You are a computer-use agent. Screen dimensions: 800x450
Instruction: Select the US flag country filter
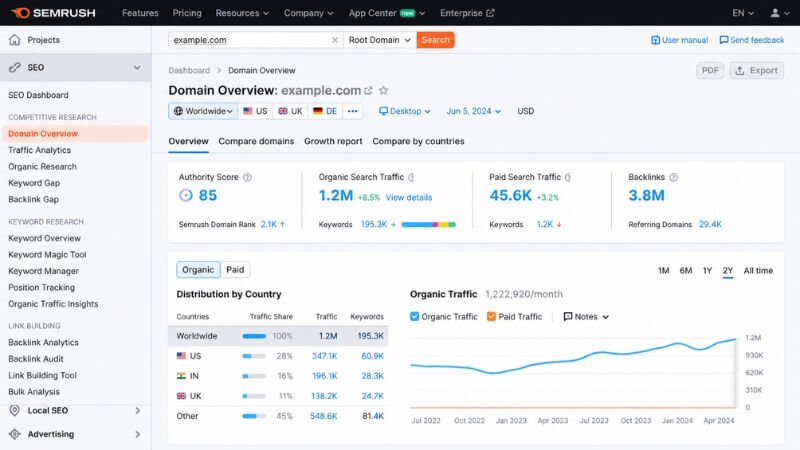point(255,111)
